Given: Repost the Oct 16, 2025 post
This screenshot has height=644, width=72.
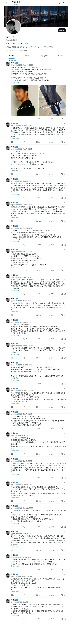Looking at the screenshot, I should [25, 198].
